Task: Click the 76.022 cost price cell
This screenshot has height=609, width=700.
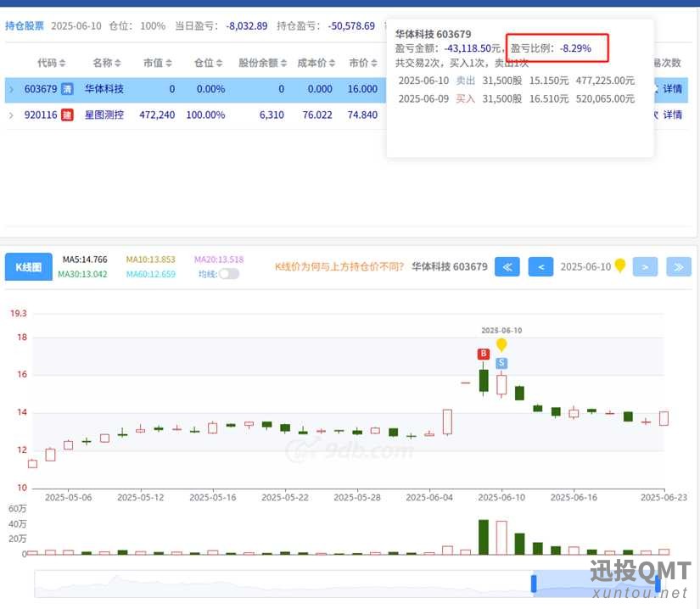Action: [x=317, y=115]
